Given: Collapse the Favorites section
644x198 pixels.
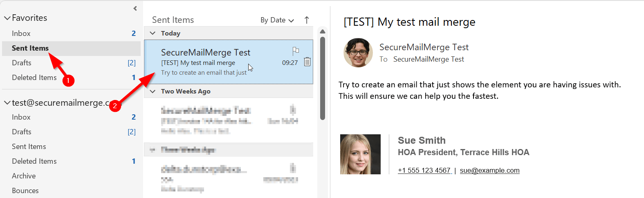Looking at the screenshot, I should (7, 18).
